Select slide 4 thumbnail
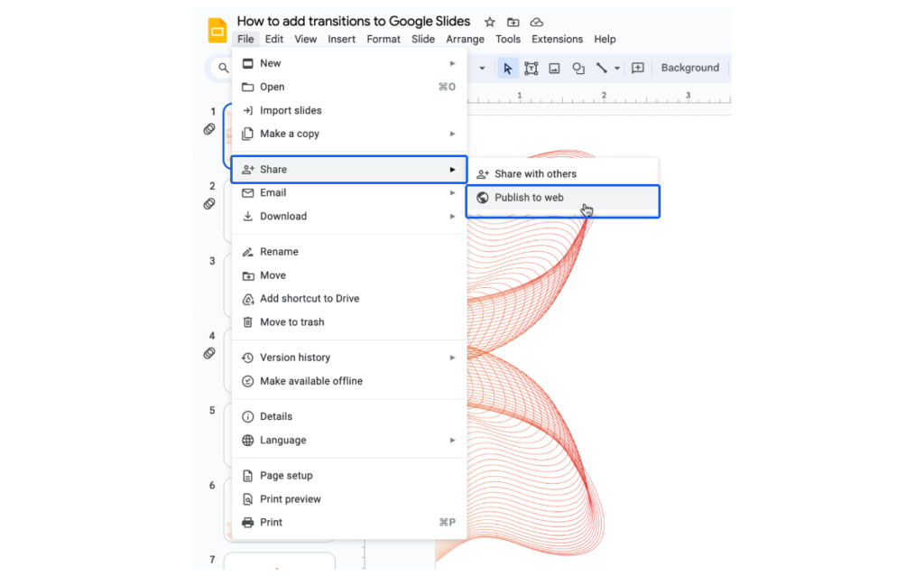 [210, 335]
